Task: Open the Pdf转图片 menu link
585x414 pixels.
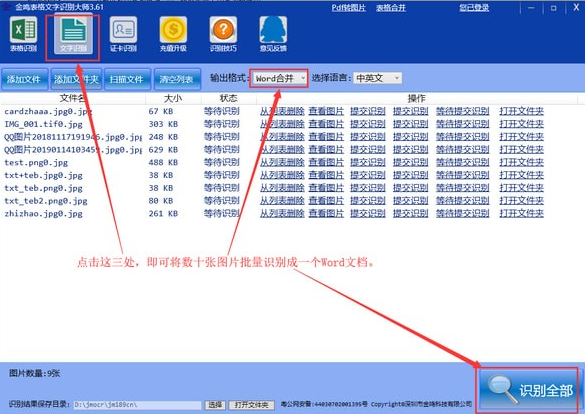Action: point(348,8)
